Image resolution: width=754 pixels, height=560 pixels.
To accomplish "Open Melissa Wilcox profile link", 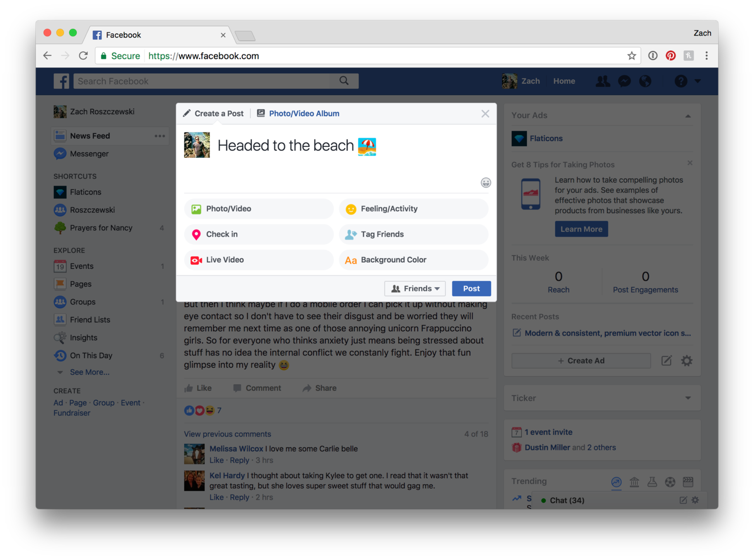I will coord(236,449).
